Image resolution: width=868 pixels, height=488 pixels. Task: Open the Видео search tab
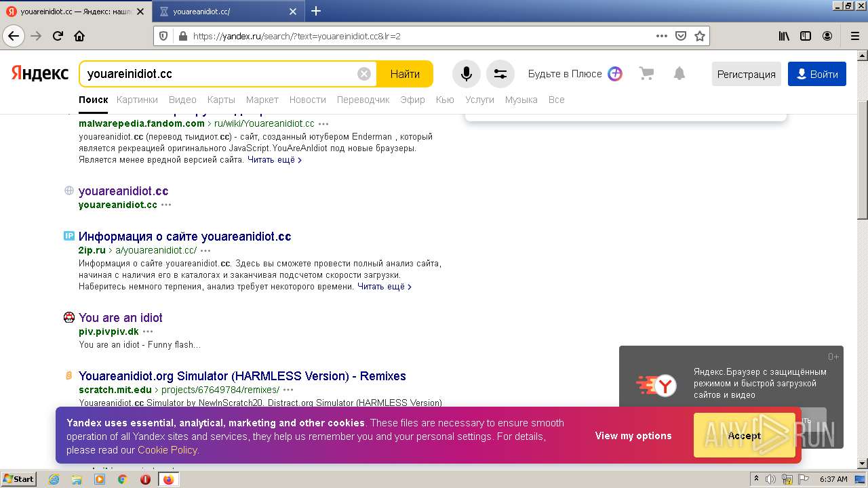pyautogui.click(x=182, y=100)
